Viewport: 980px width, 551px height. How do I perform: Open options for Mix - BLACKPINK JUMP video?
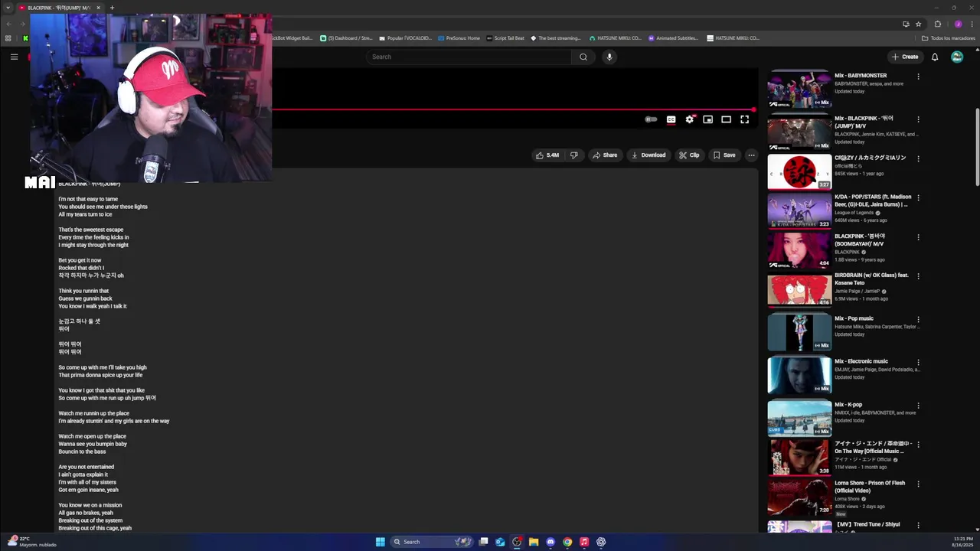click(x=918, y=119)
